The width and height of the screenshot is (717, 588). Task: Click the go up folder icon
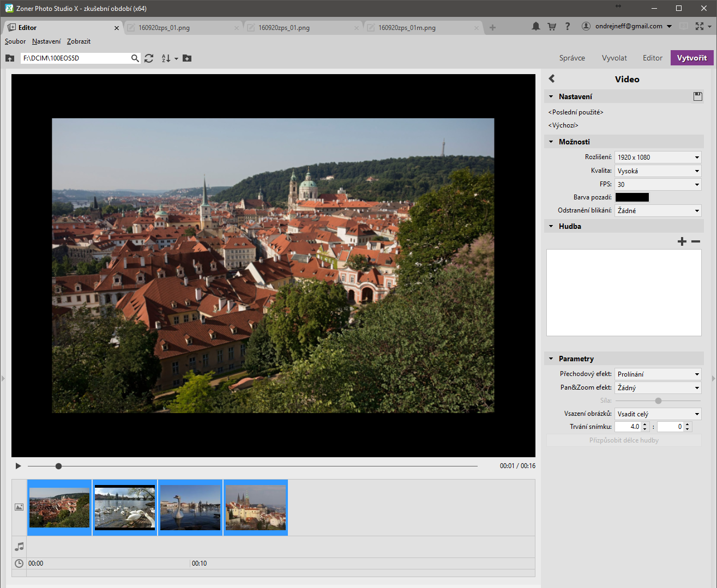10,58
